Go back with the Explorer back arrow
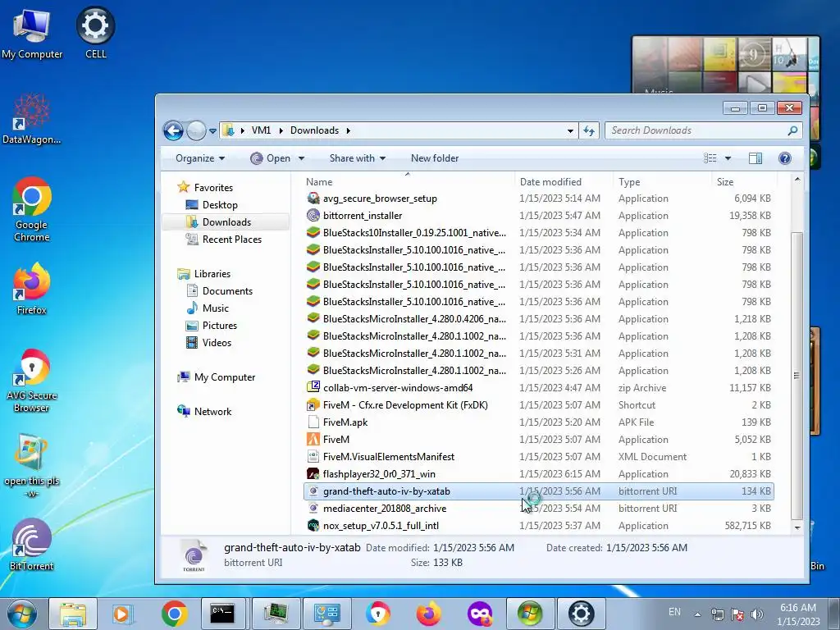The width and height of the screenshot is (840, 630). pyautogui.click(x=174, y=130)
